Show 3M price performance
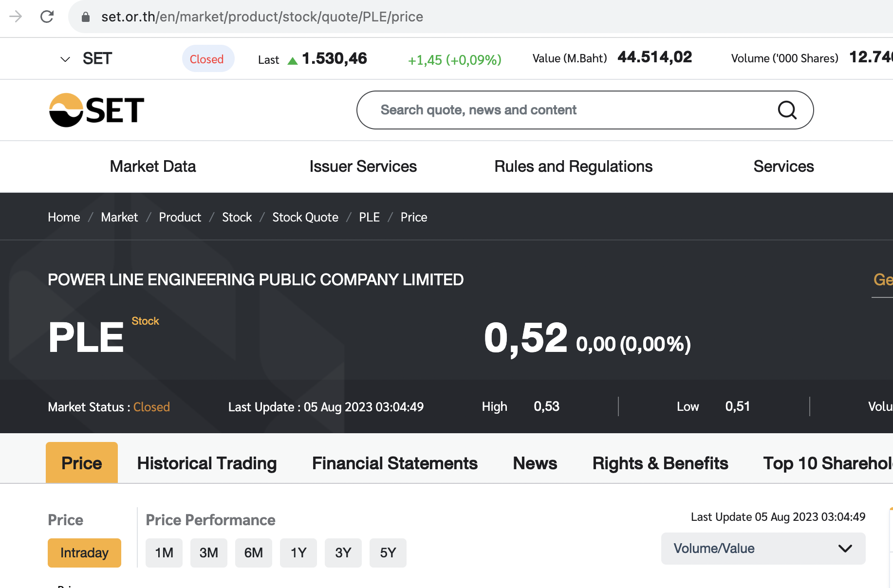The height and width of the screenshot is (588, 893). coord(209,553)
